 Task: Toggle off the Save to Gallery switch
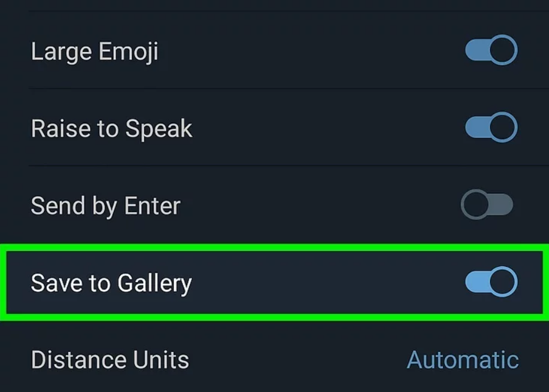tap(491, 282)
